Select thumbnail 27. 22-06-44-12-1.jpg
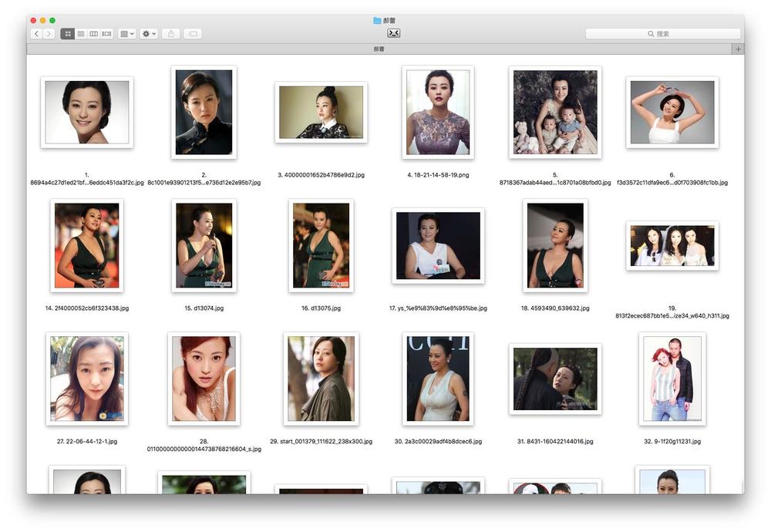 coord(87,379)
